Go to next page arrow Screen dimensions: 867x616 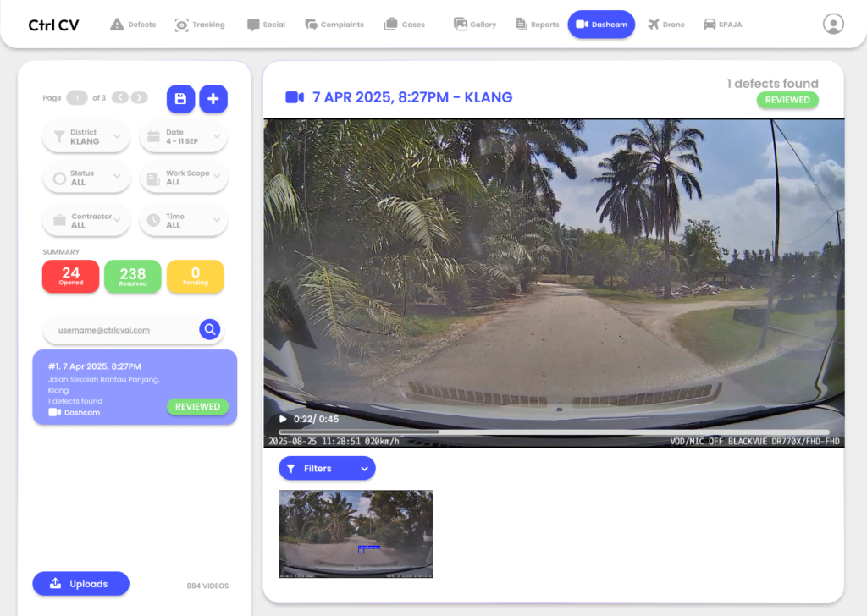coord(139,98)
